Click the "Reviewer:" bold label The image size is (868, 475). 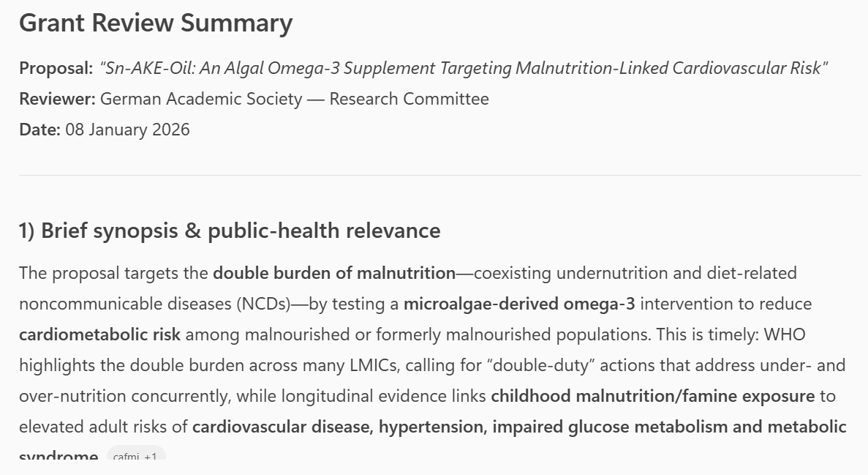[x=57, y=99]
